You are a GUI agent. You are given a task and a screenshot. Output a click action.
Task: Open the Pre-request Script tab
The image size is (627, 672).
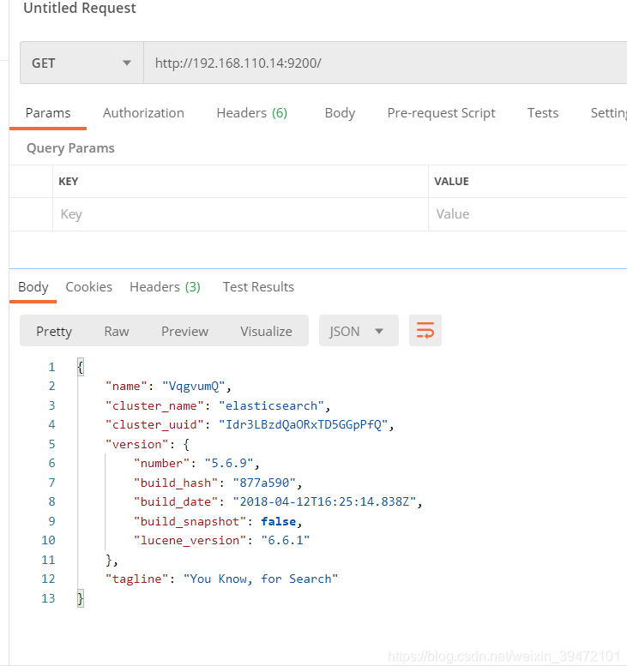tap(441, 113)
